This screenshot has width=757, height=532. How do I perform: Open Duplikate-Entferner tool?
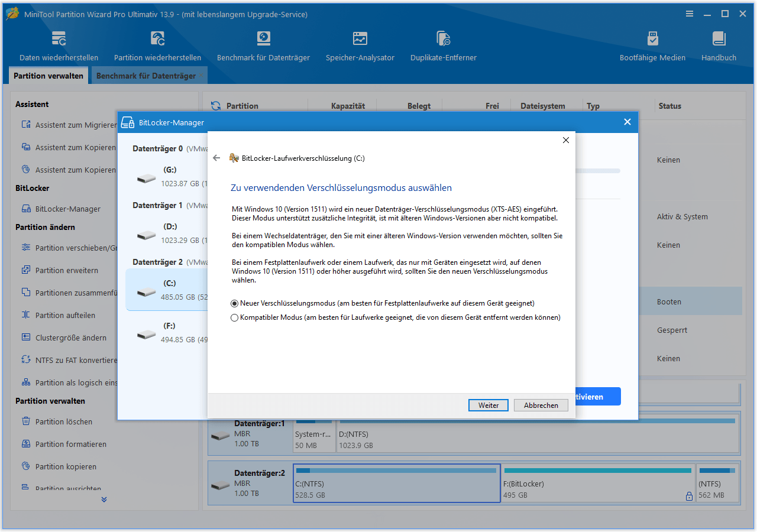pos(443,46)
